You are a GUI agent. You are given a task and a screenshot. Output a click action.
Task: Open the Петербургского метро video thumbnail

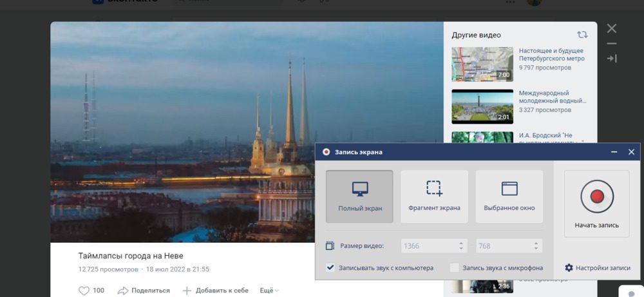click(482, 64)
